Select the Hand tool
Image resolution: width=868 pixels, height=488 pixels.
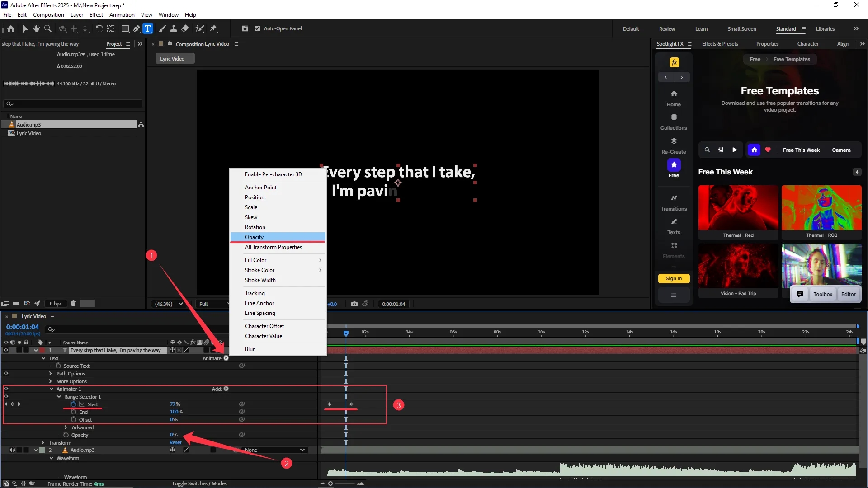click(36, 28)
